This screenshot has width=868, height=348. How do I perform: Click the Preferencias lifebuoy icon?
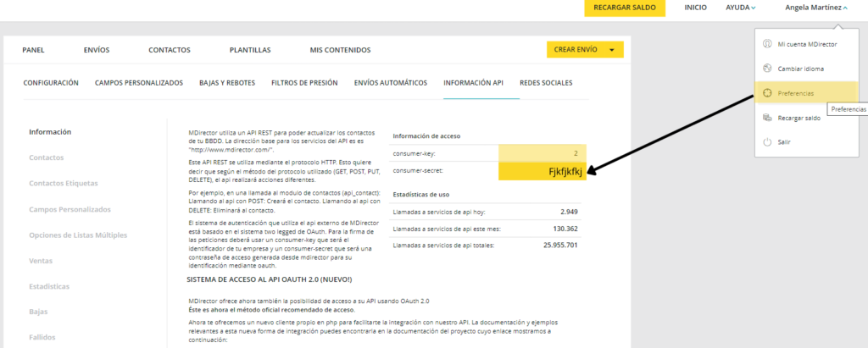pos(767,93)
